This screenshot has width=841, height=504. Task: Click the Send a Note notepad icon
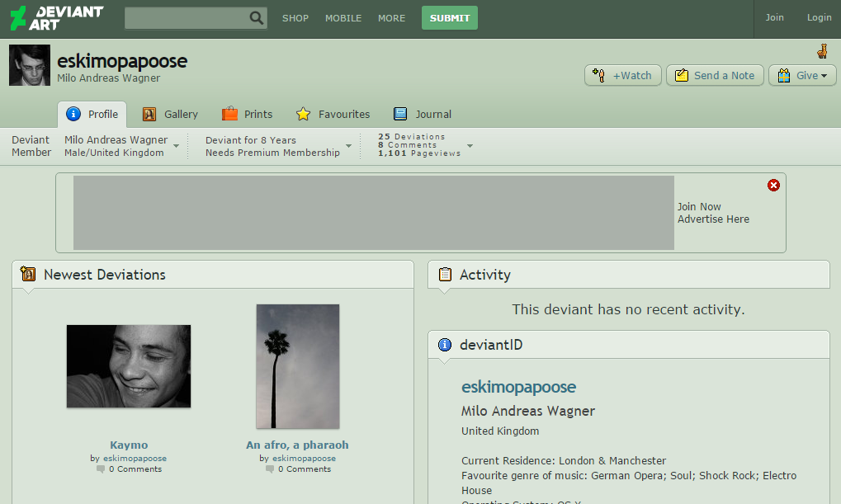(x=681, y=76)
